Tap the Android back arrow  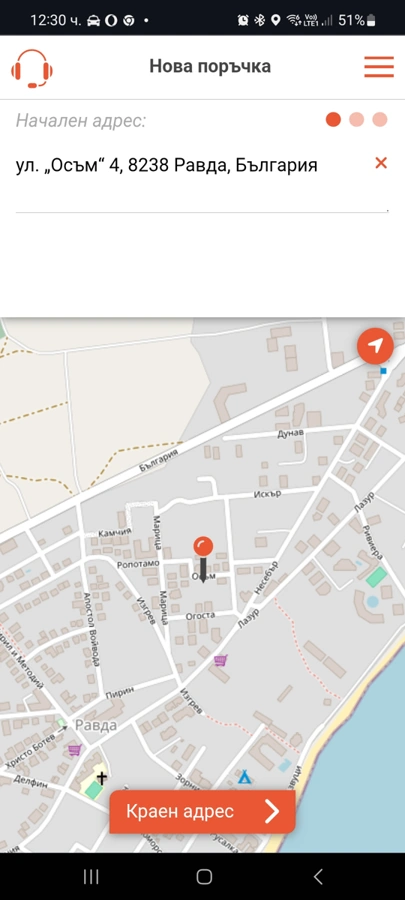point(318,876)
